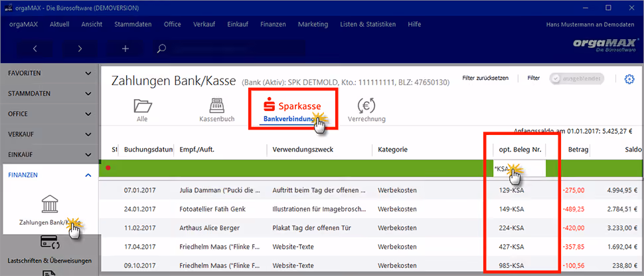644x276 pixels.
Task: Sort by opt. Beleg Nr. column header
Action: click(x=520, y=150)
